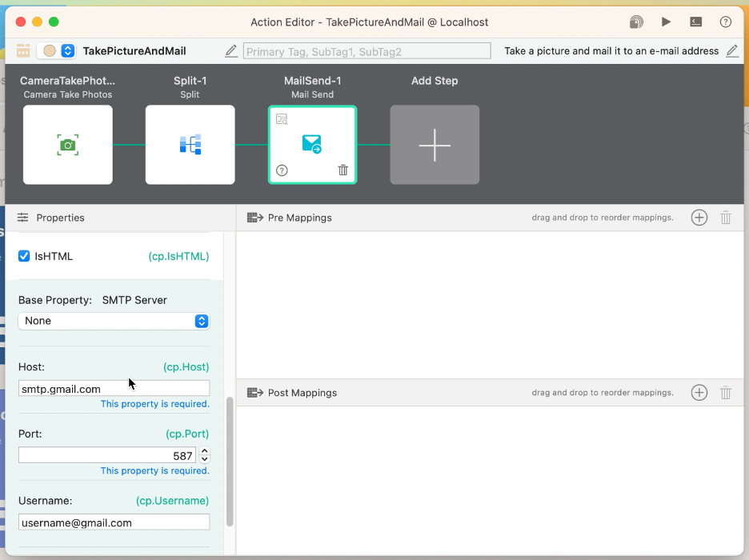Image resolution: width=749 pixels, height=560 pixels.
Task: Click the color swatch next to action name
Action: [x=48, y=50]
